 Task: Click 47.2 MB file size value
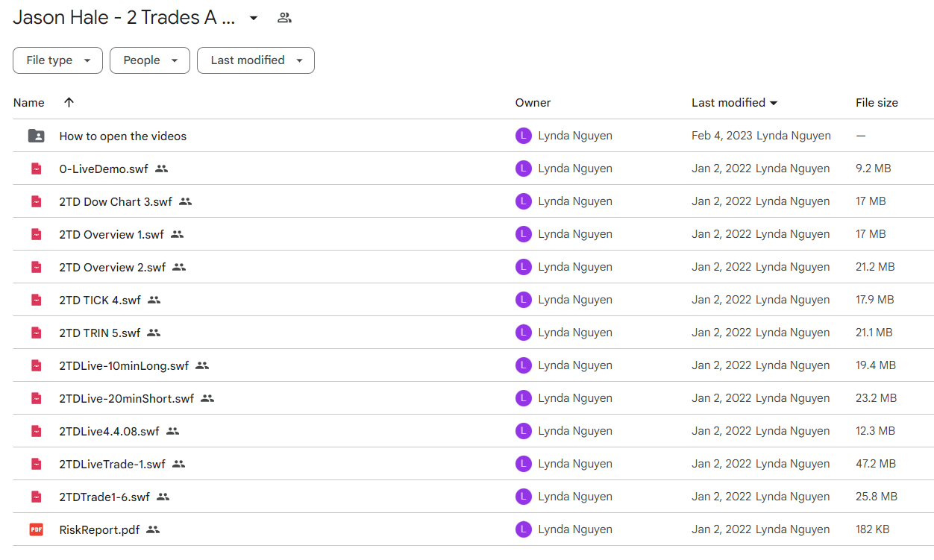876,464
